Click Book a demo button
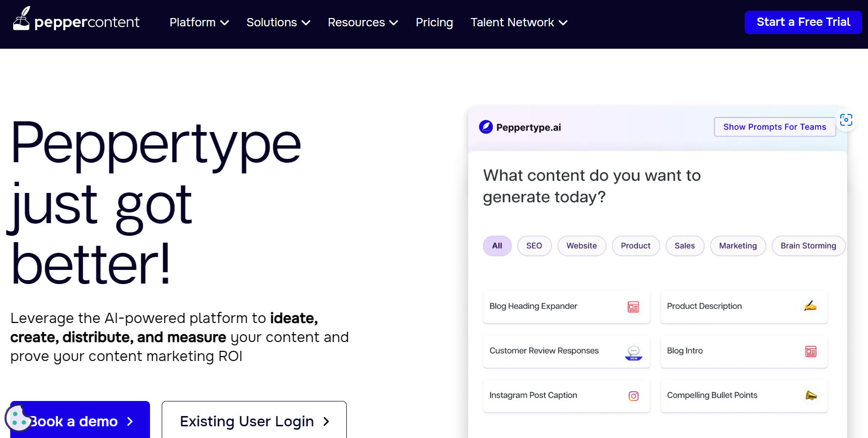Screen dimensions: 868x438 80,419
